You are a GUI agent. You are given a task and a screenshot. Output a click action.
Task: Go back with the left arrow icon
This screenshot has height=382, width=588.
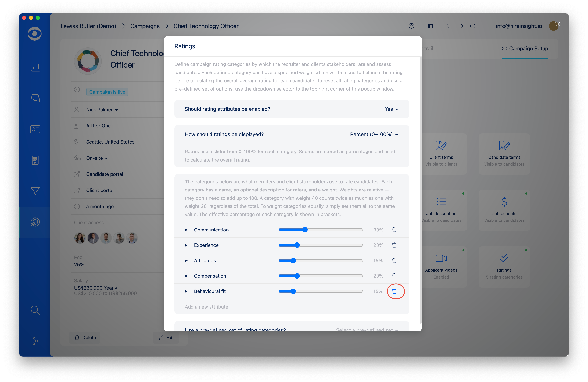449,26
